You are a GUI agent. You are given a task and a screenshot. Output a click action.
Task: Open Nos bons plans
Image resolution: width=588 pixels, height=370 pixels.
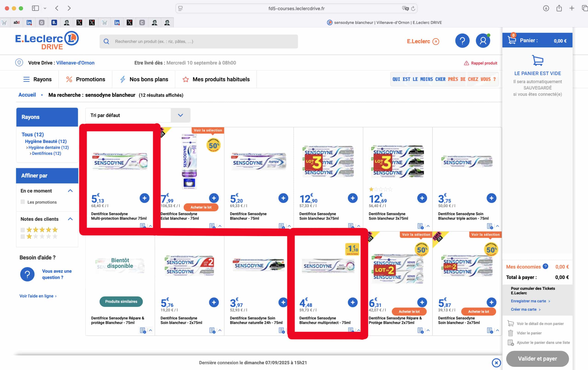[144, 79]
